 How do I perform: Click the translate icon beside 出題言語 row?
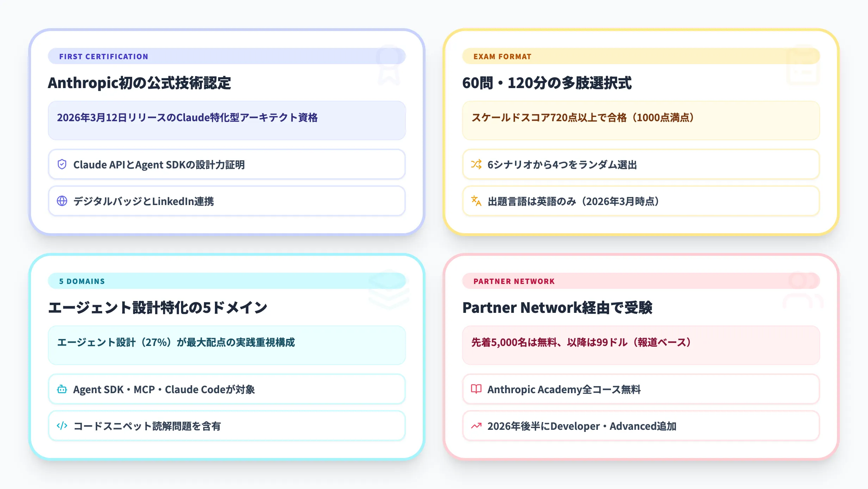click(x=476, y=201)
